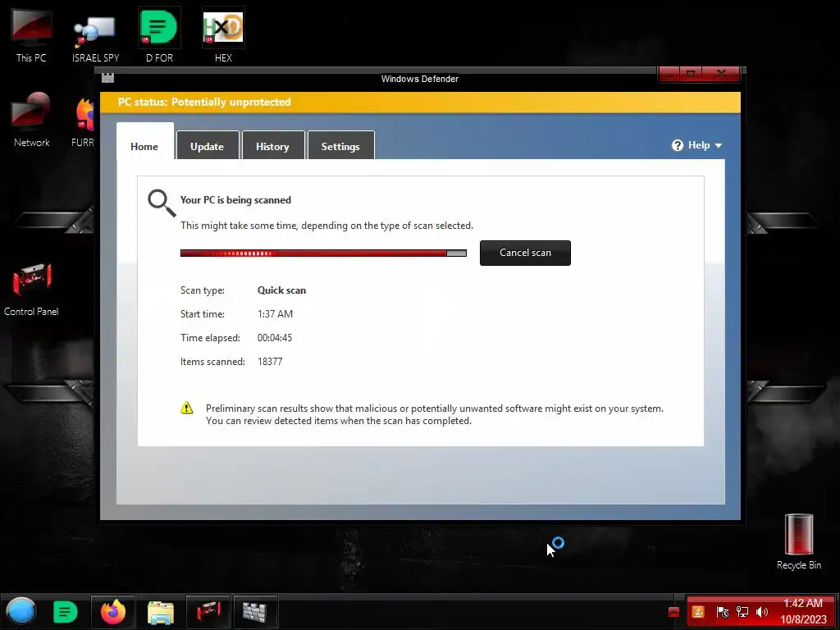Click the scan progress bar
Screen dimensions: 840x630
323,253
